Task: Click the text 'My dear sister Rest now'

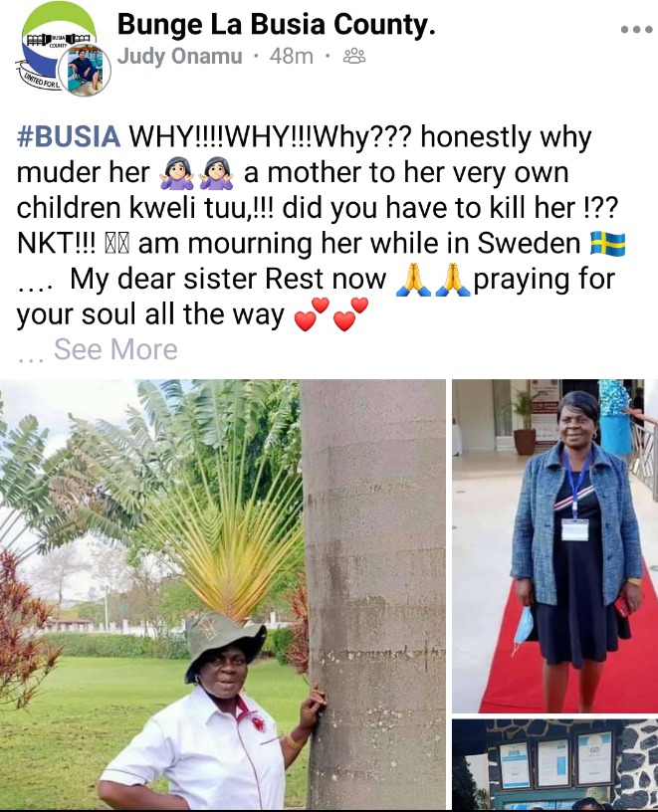Action: (228, 279)
